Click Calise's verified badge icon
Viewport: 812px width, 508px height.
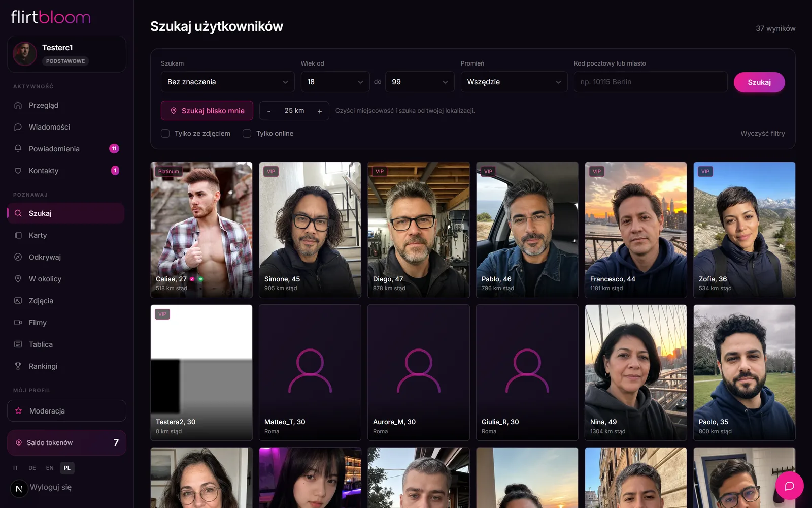point(192,279)
